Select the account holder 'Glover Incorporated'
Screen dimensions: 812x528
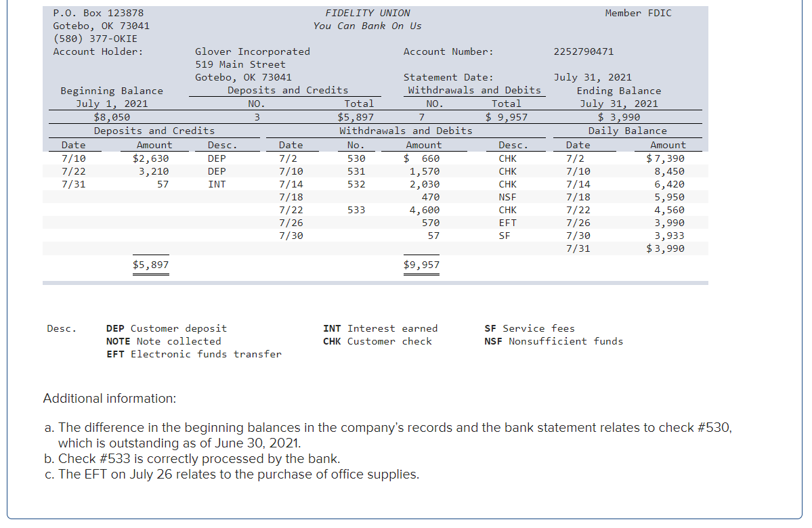click(252, 51)
